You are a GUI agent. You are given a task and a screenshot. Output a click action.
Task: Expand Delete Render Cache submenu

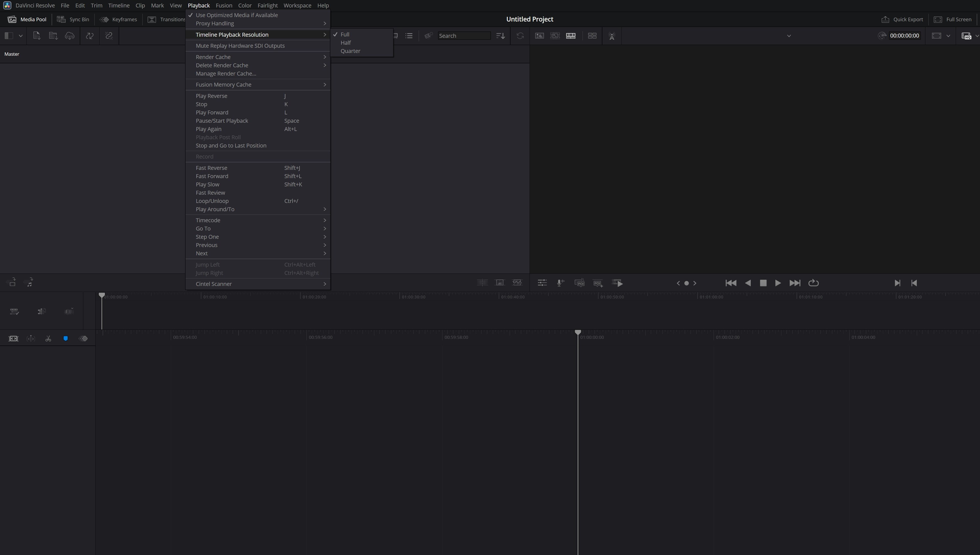click(x=258, y=65)
